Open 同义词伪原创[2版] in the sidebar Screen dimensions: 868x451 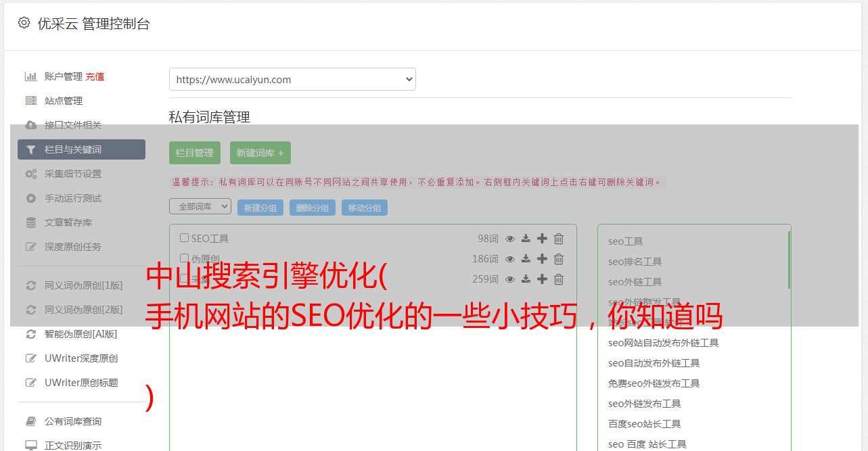pos(84,310)
